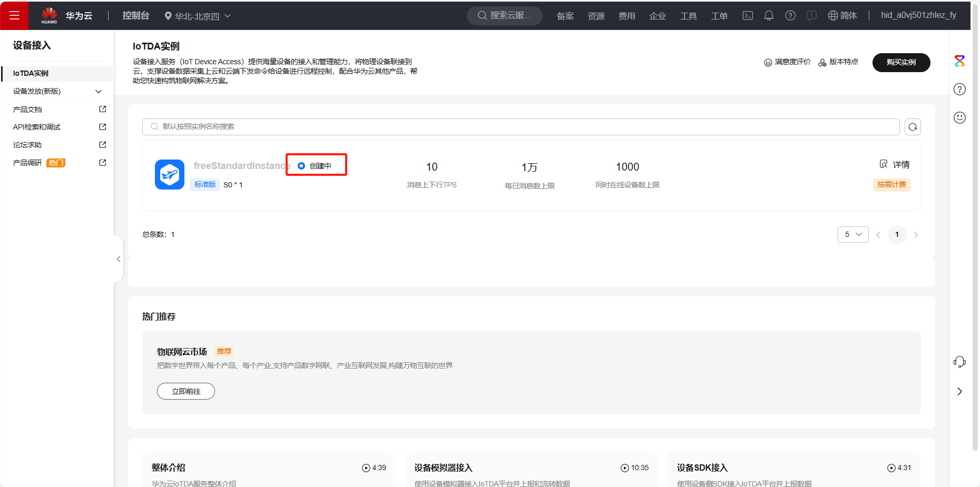980x487 pixels.
Task: Select IoTDA实例 in sidebar
Action: pos(57,73)
